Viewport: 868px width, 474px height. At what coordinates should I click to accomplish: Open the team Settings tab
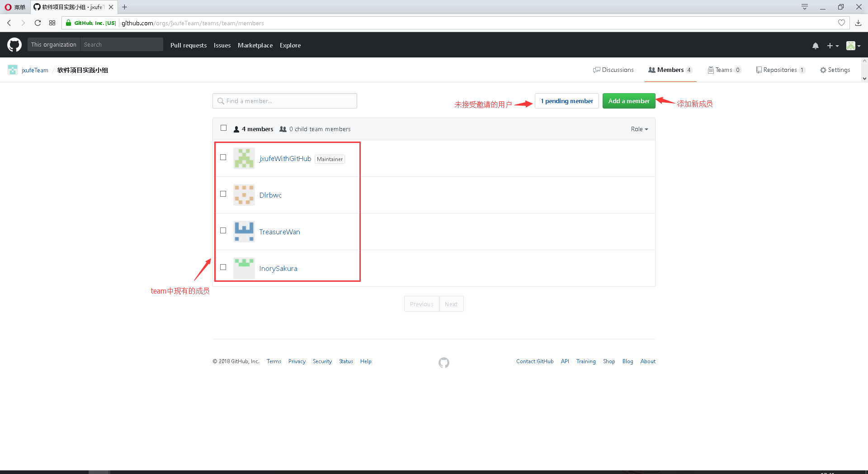coord(835,70)
